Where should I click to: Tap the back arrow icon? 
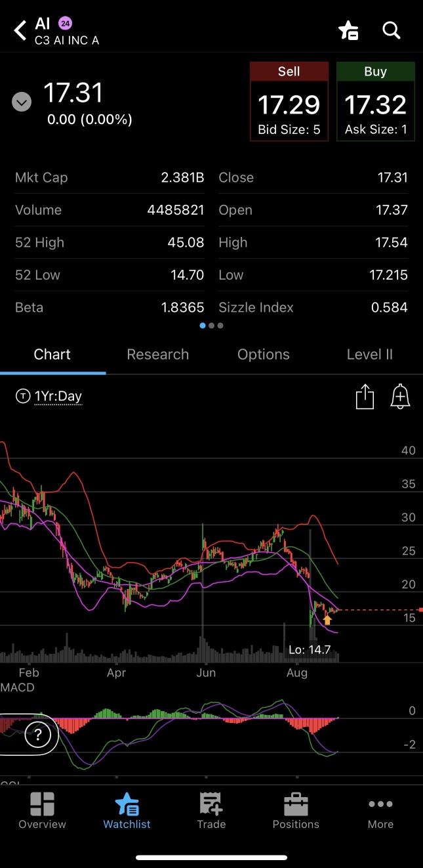20,30
